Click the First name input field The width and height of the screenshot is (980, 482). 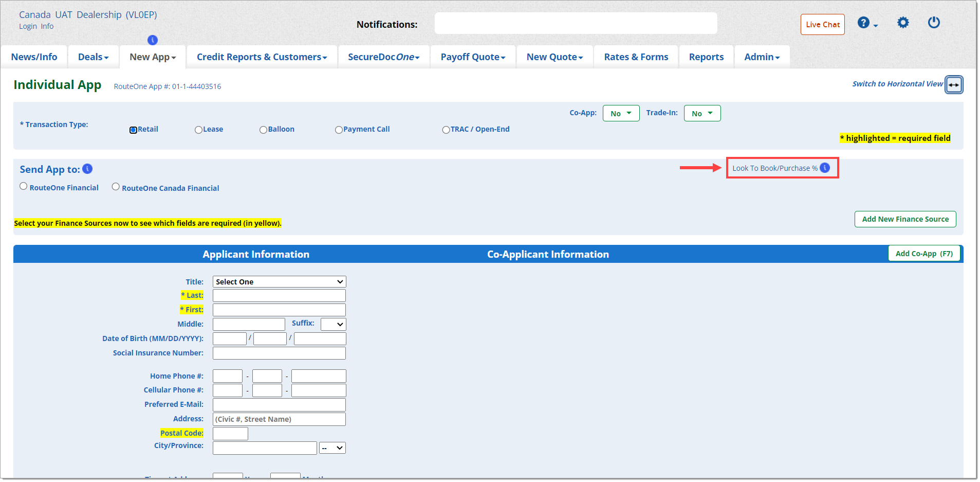point(279,310)
